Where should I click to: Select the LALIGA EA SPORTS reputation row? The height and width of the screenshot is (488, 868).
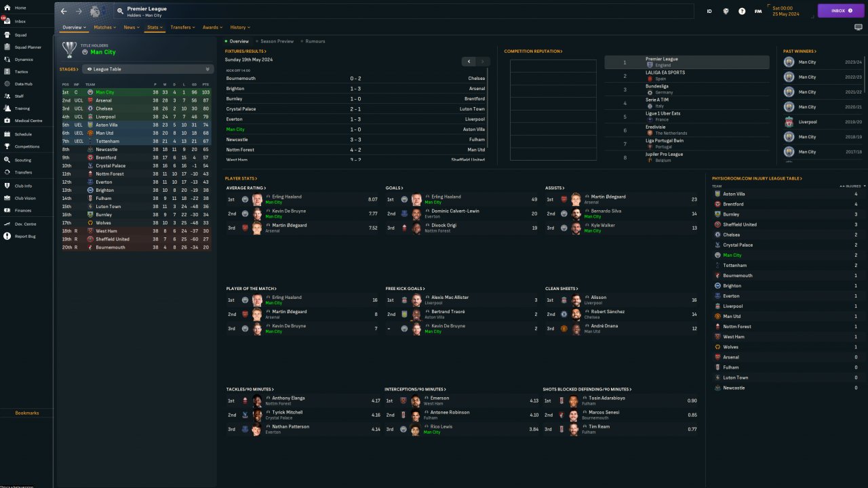click(x=687, y=76)
